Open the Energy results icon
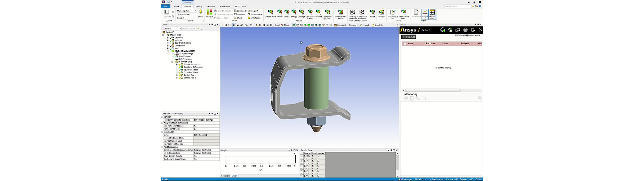 (x=294, y=13)
